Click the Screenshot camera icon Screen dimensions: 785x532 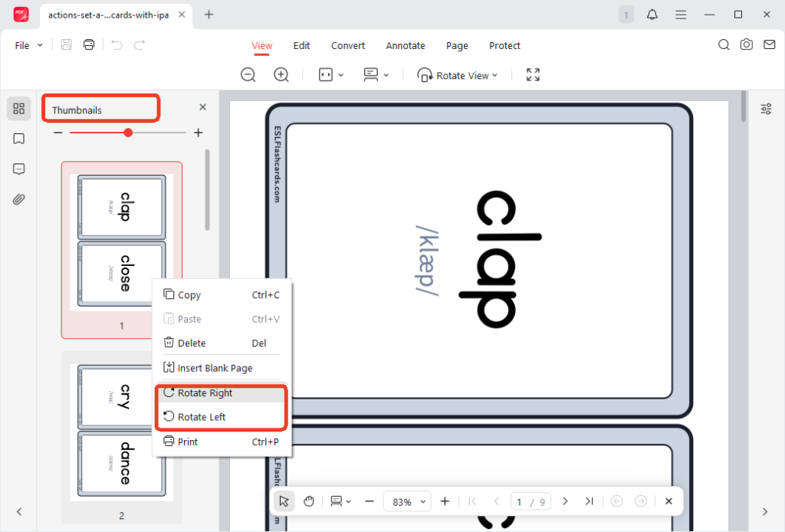point(747,44)
